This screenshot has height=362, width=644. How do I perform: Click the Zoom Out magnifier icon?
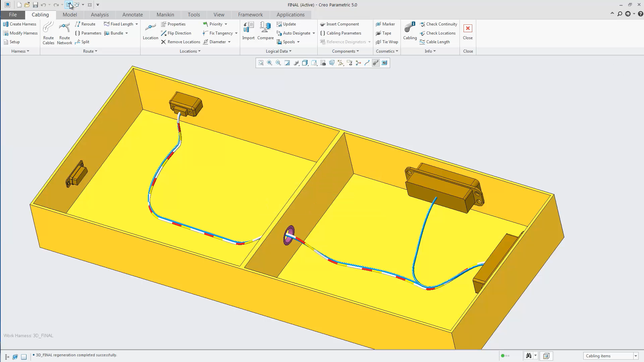click(x=278, y=63)
